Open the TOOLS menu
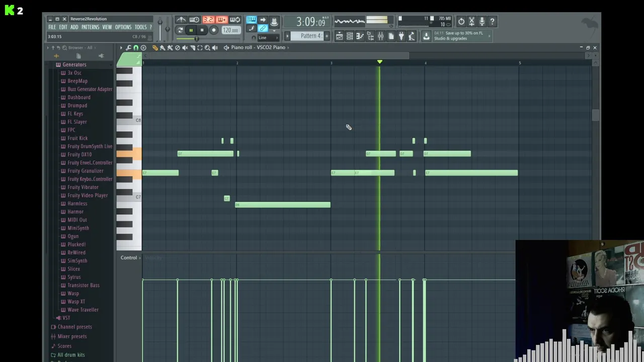 [x=140, y=27]
